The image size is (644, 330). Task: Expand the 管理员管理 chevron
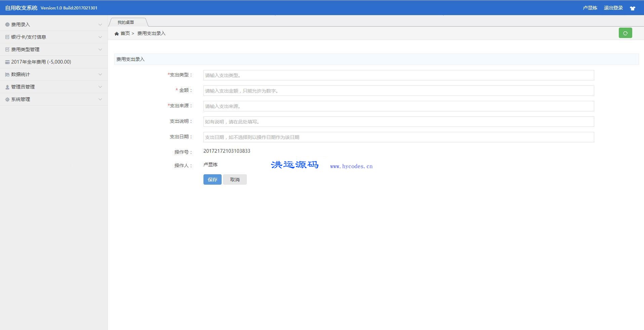click(100, 87)
